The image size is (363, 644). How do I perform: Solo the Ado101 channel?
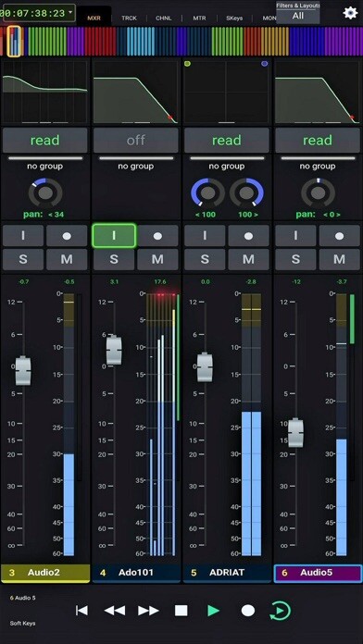tap(114, 259)
